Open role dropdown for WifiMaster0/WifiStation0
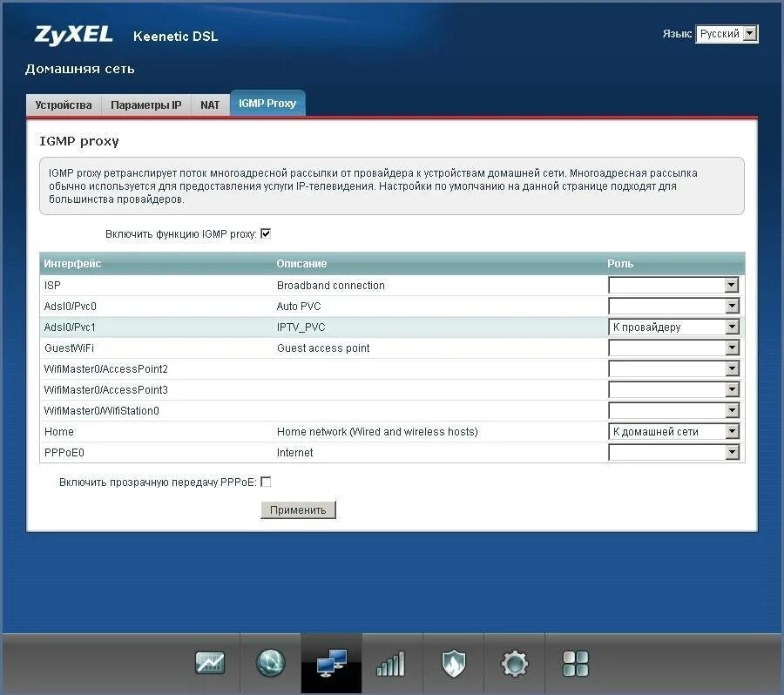 coord(673,410)
